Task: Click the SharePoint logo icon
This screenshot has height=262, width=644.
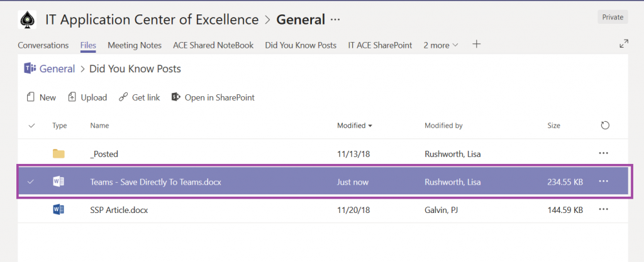Action: click(x=176, y=97)
